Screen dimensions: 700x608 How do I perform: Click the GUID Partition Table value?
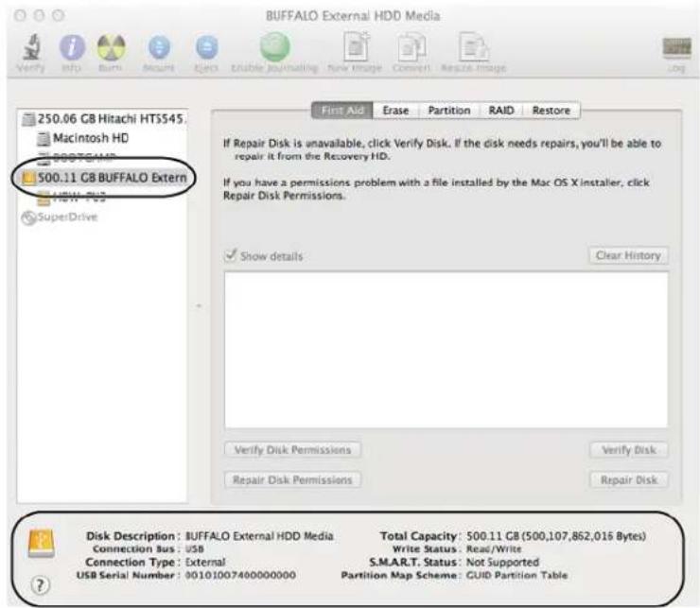517,575
